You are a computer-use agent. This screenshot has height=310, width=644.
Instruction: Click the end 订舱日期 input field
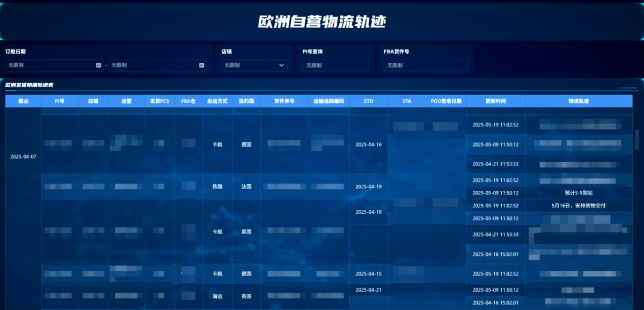(x=152, y=66)
